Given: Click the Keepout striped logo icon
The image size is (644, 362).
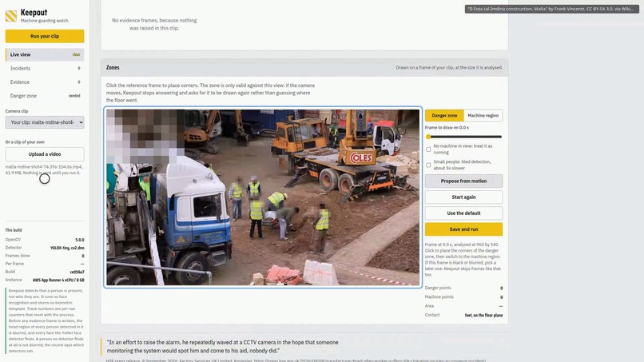Looking at the screenshot, I should coord(11,16).
